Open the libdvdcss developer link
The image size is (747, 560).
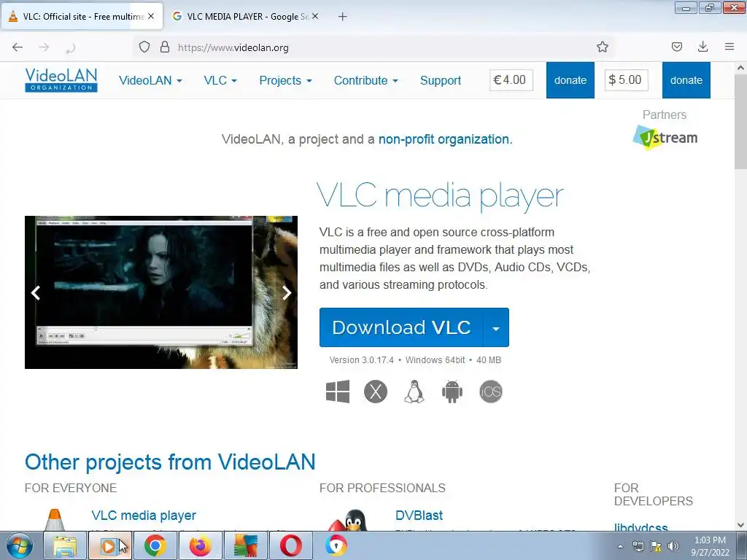click(641, 526)
